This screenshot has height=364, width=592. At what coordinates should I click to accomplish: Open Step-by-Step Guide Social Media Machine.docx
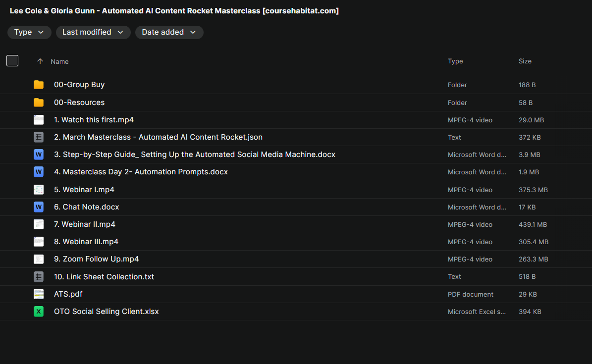(x=194, y=155)
